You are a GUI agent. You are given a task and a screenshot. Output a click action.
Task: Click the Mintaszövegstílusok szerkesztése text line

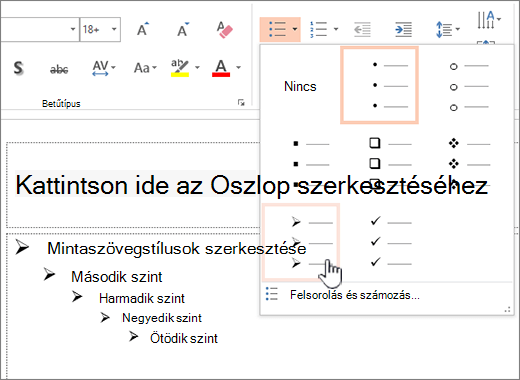[177, 249]
